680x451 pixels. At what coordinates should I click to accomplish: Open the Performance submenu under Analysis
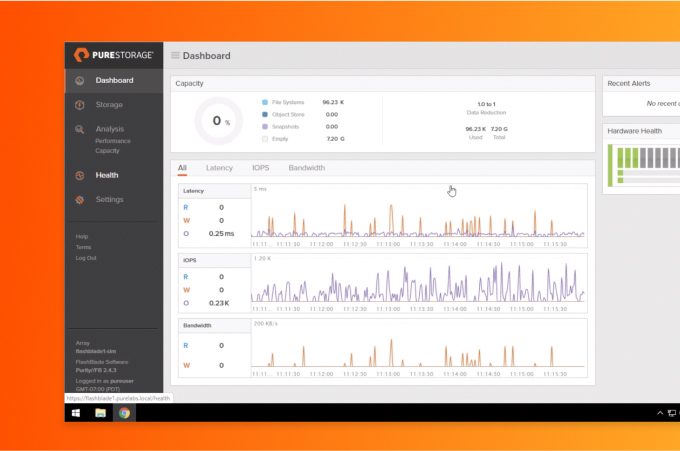click(x=112, y=141)
